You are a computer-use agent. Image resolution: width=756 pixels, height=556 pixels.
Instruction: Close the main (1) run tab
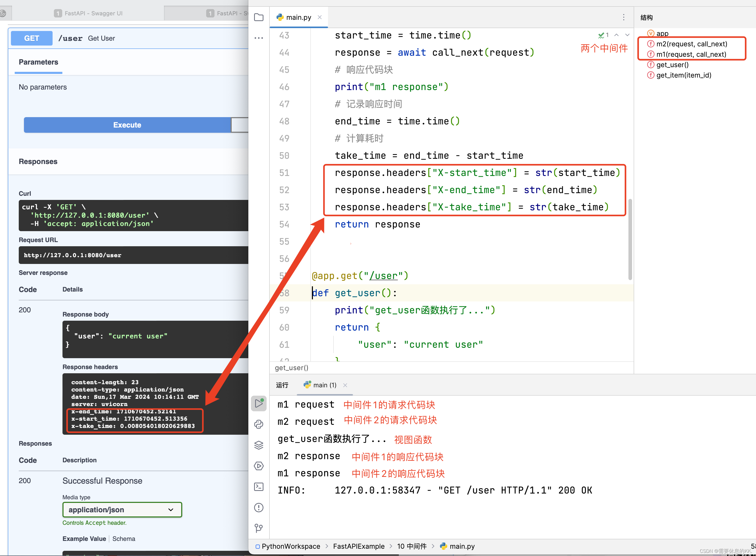[x=345, y=385]
